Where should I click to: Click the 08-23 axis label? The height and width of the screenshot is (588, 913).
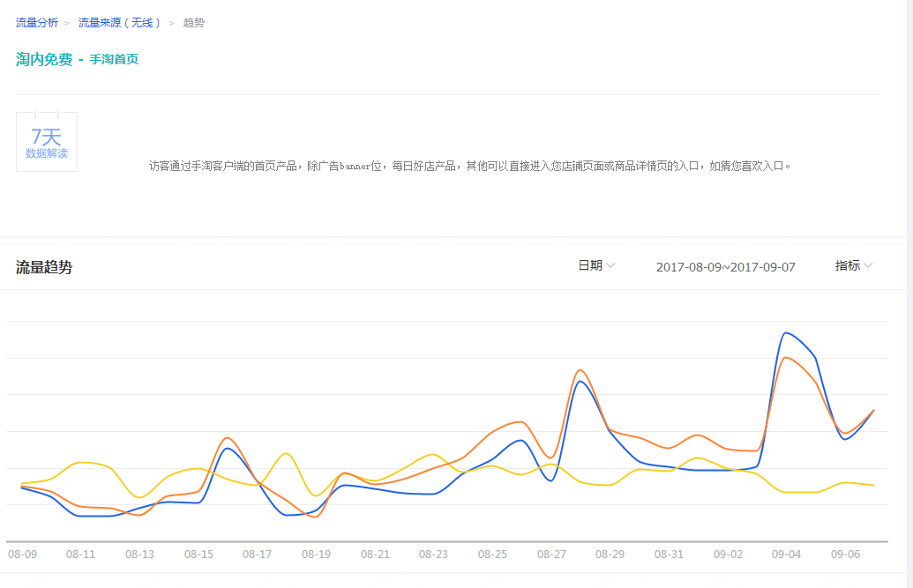click(x=434, y=555)
